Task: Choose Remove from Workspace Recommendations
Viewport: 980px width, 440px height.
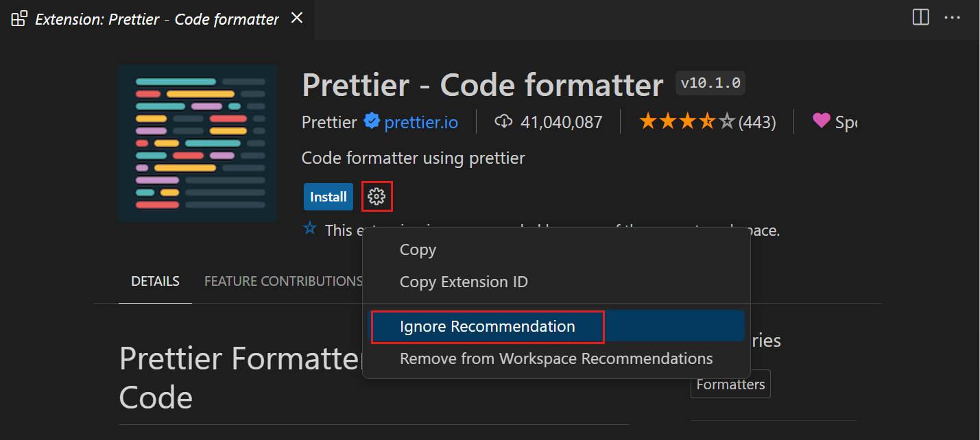Action: pyautogui.click(x=556, y=358)
